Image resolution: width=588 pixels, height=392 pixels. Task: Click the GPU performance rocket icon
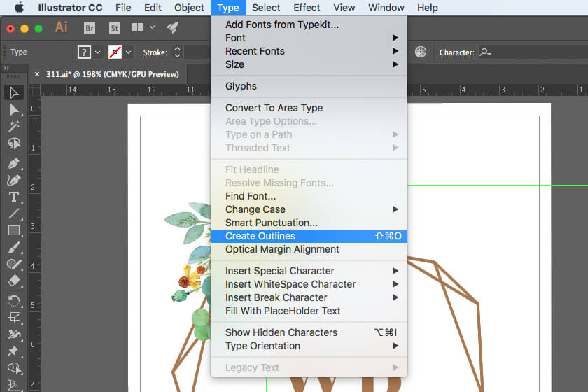click(x=172, y=27)
